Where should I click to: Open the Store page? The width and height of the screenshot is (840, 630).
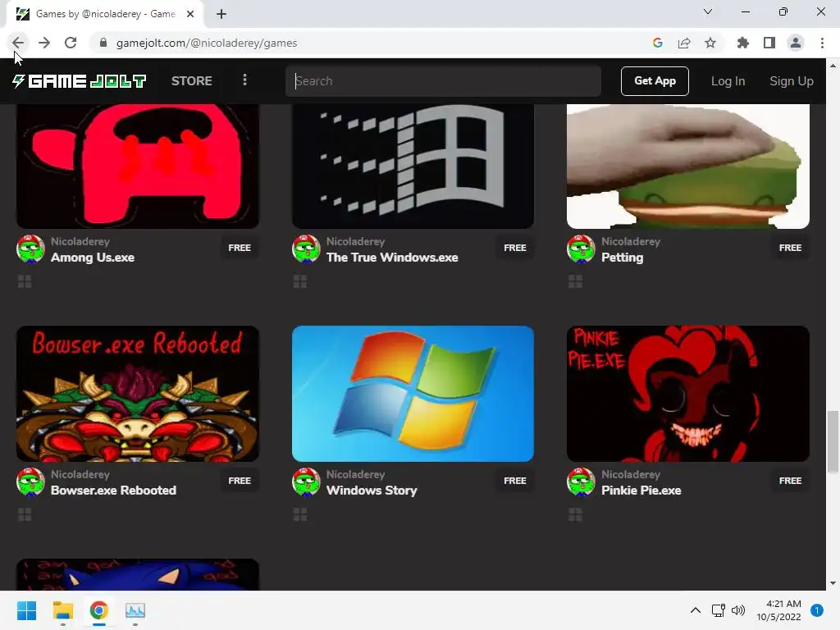(191, 81)
